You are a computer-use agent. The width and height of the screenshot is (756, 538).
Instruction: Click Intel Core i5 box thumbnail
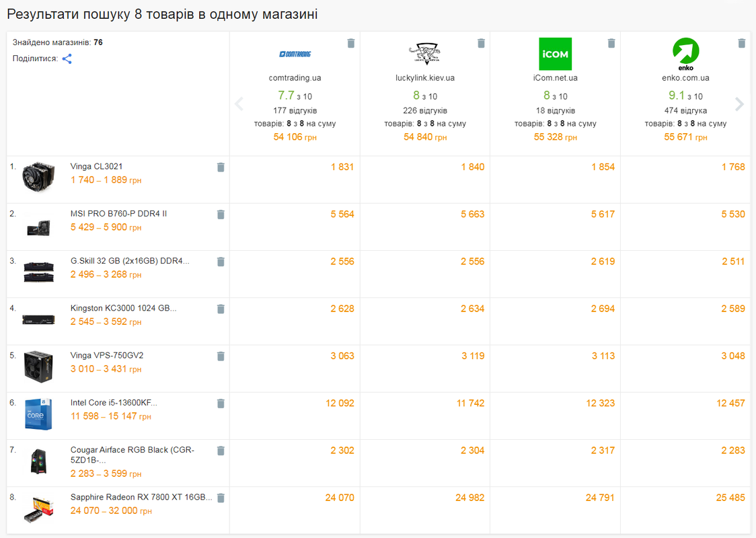[x=38, y=414]
